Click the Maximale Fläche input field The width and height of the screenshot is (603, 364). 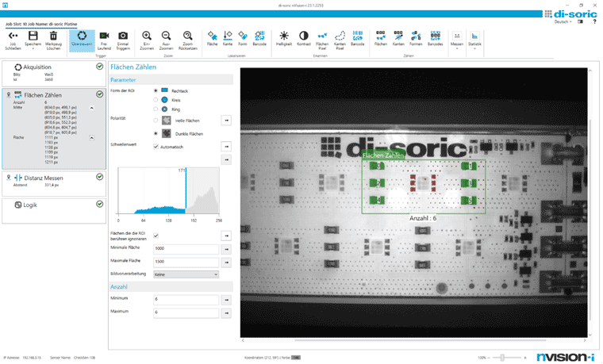(186, 262)
